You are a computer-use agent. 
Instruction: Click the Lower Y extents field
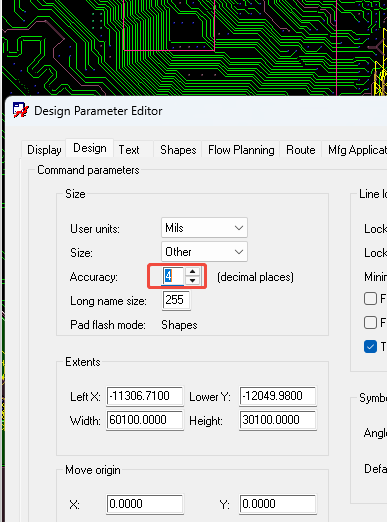pyautogui.click(x=278, y=396)
